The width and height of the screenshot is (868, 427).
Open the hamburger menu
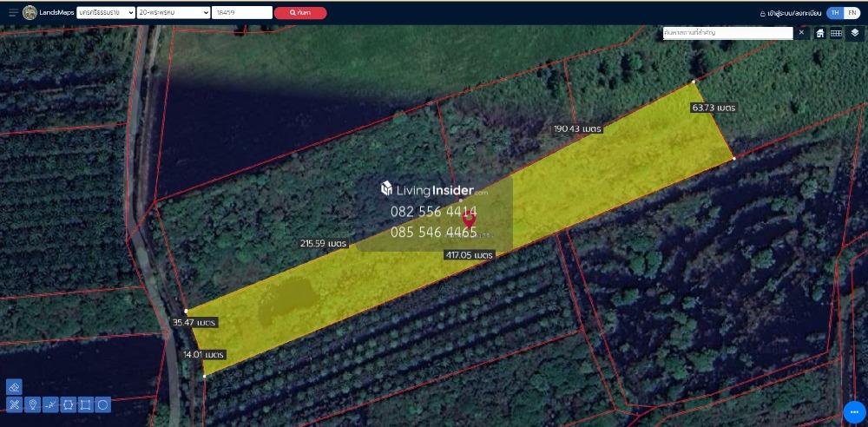13,13
